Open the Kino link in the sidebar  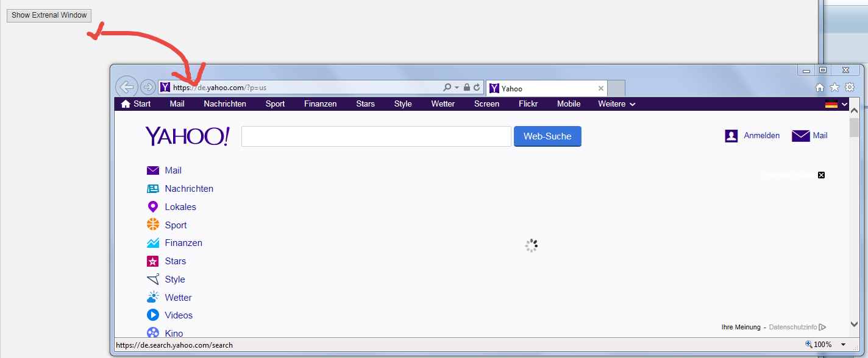pos(174,334)
